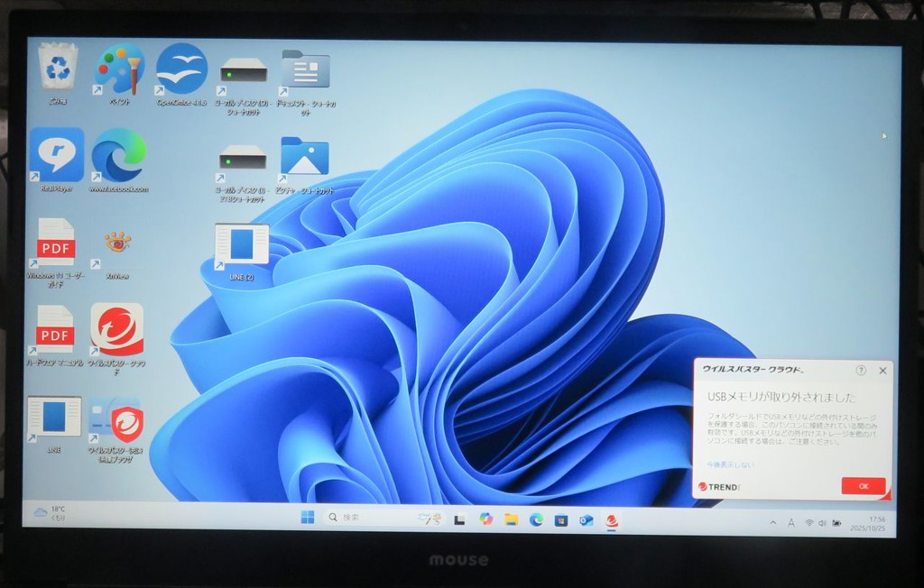Click the taskbar search box
Viewport: 924px width, 588px height.
tap(379, 518)
